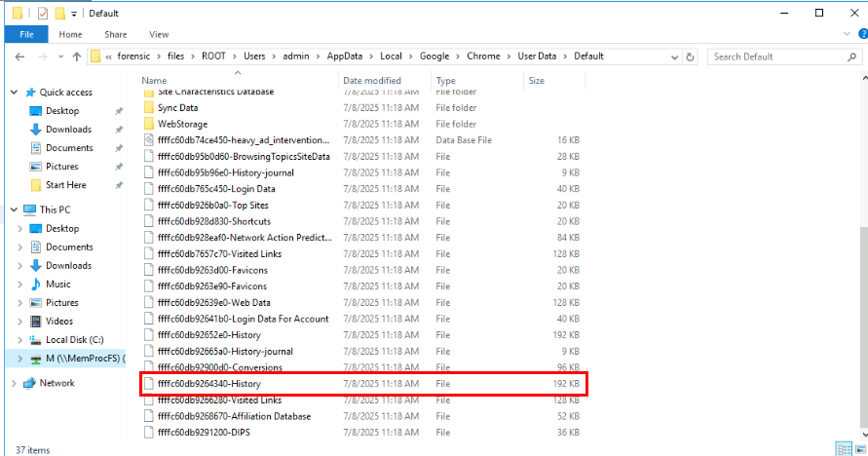
Task: Open the File menu tab
Action: click(26, 34)
